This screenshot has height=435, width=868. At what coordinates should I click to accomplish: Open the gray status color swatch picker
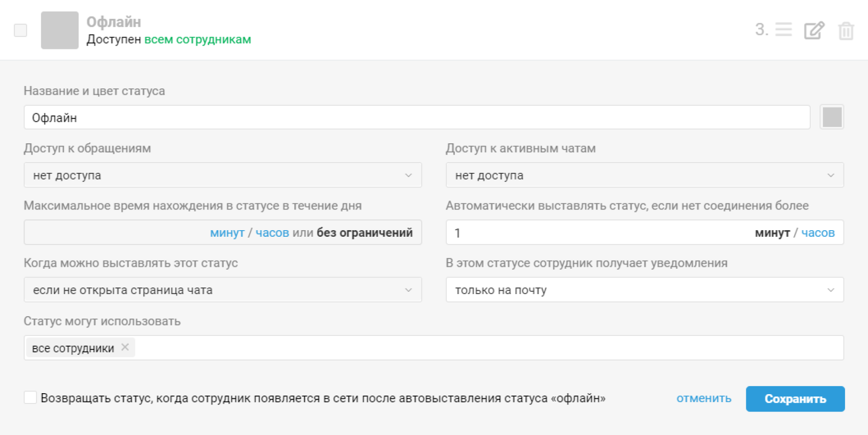point(832,117)
